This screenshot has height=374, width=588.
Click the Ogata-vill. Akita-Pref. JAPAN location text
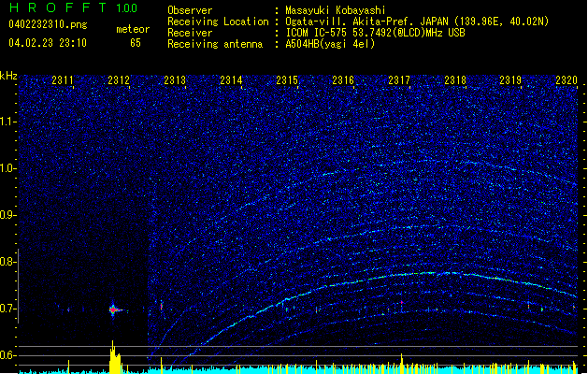[417, 22]
